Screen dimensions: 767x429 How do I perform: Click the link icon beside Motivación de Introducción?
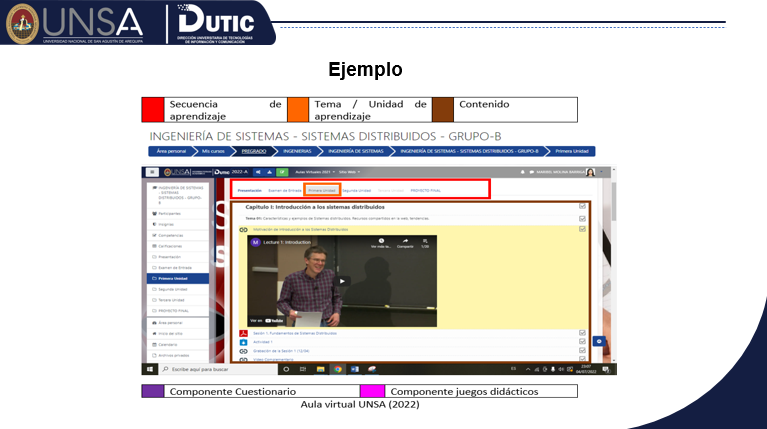click(x=243, y=229)
